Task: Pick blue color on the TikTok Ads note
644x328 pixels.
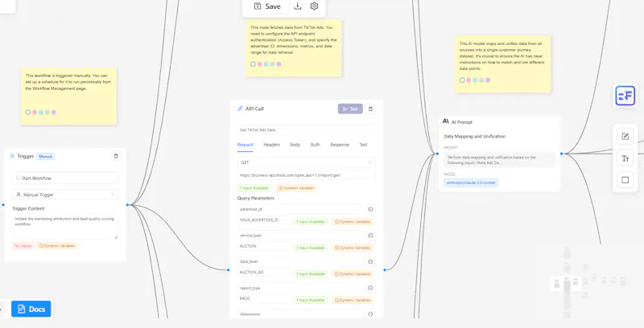Action: (266, 64)
